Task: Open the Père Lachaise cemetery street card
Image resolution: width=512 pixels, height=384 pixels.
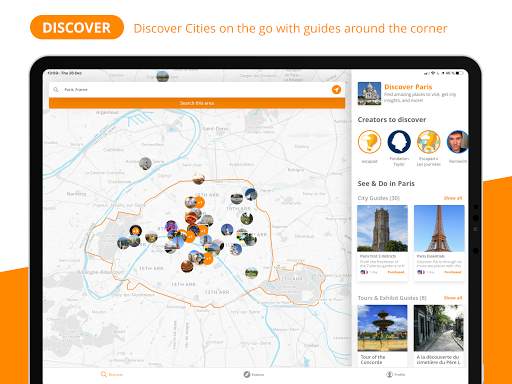Action: (439, 335)
